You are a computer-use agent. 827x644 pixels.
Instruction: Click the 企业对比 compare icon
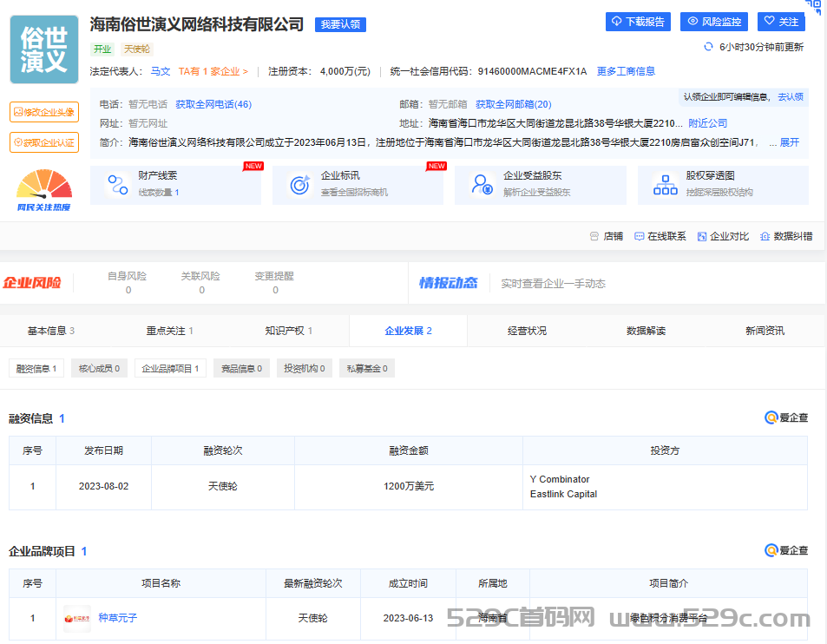701,236
